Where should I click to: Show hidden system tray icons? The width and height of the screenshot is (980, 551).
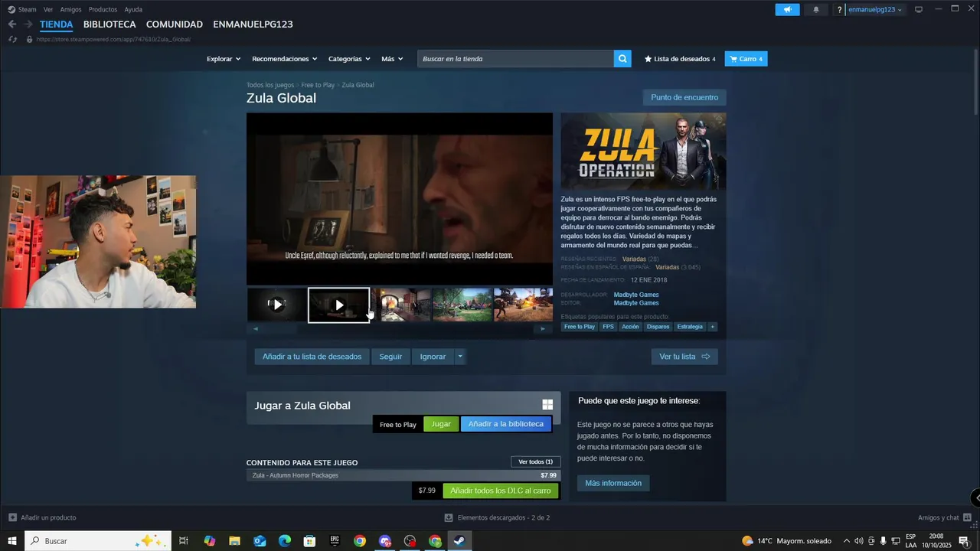pyautogui.click(x=846, y=541)
